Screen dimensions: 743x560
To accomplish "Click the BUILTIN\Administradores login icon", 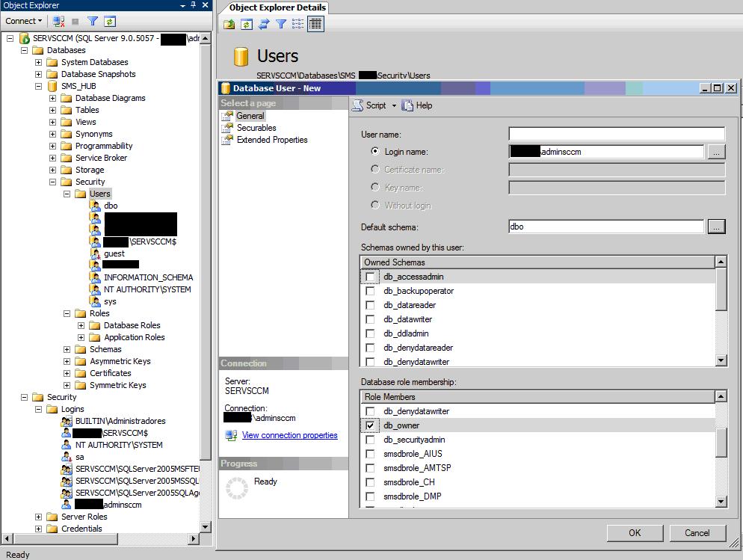I will [67, 421].
